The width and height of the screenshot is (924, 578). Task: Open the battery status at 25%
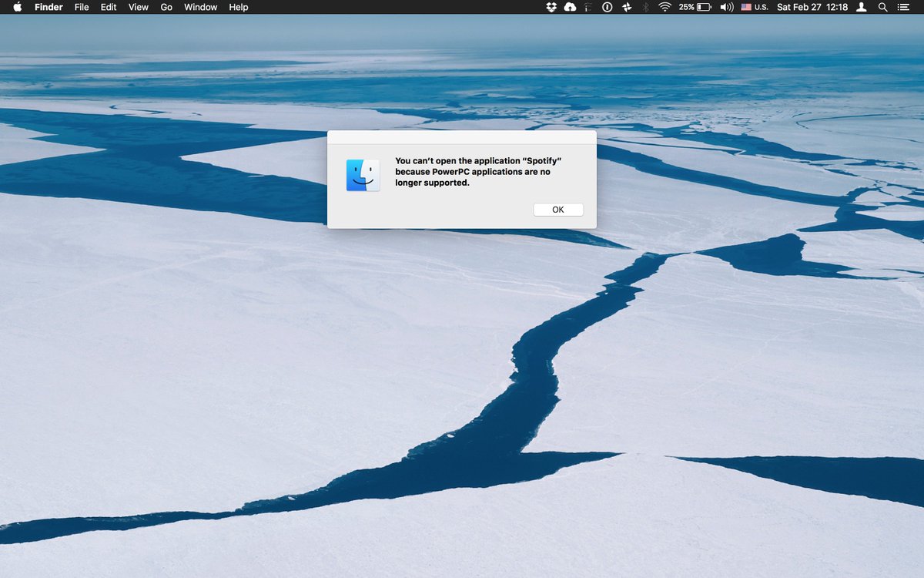(695, 7)
